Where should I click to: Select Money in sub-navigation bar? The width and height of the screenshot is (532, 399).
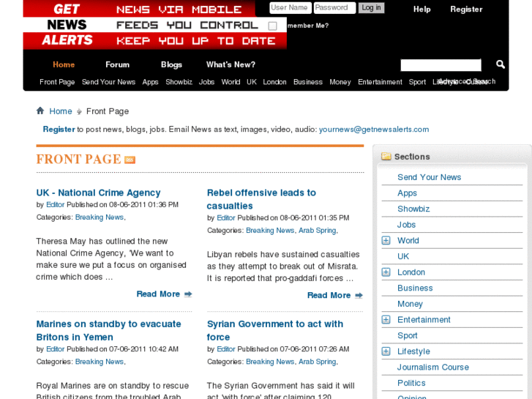point(340,82)
